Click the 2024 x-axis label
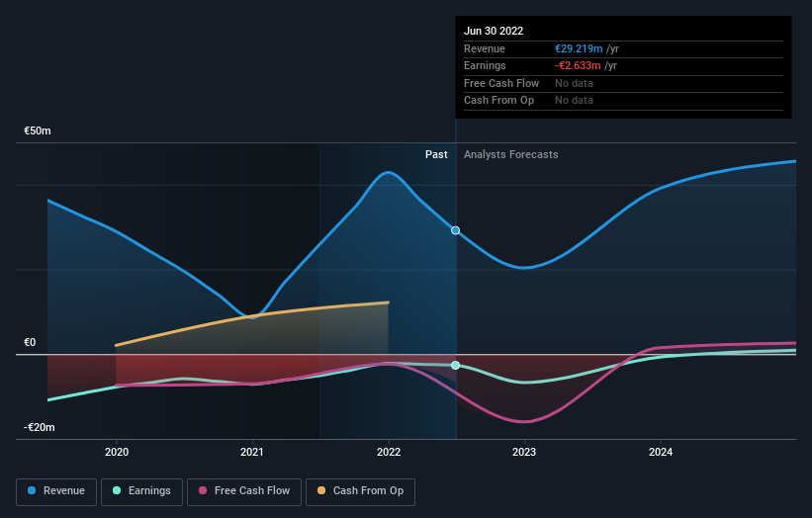The height and width of the screenshot is (518, 812). (661, 452)
